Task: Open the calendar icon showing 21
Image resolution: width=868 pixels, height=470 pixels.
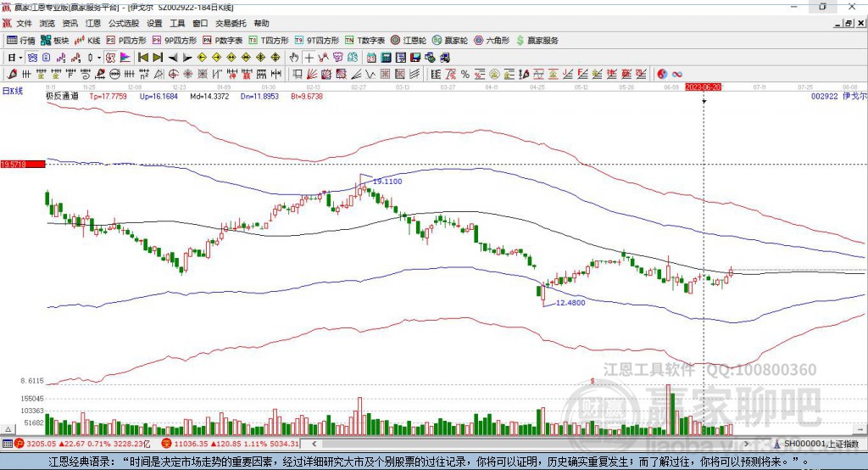Action: (x=371, y=58)
